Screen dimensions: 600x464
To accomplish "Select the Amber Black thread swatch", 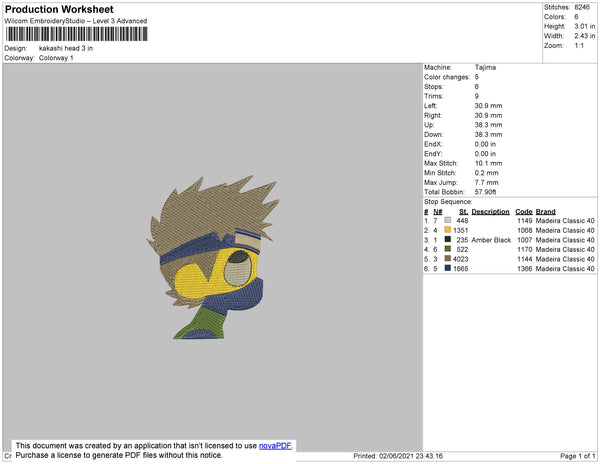I will click(447, 239).
